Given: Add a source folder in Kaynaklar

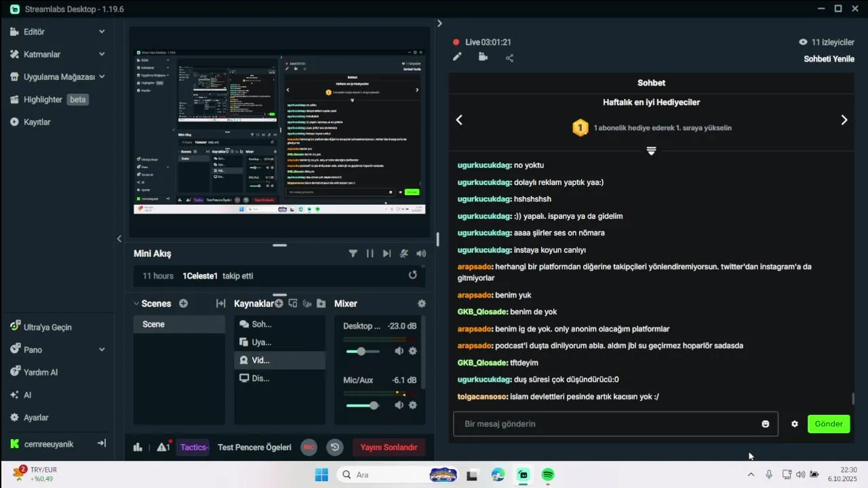Looking at the screenshot, I should 321,304.
